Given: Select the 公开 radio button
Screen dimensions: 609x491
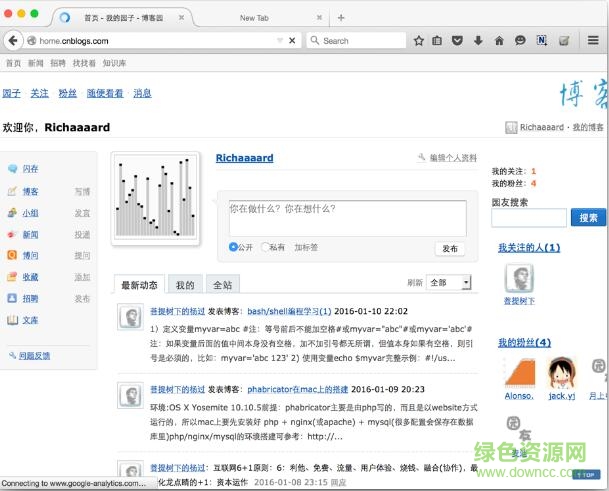Looking at the screenshot, I should click(234, 247).
